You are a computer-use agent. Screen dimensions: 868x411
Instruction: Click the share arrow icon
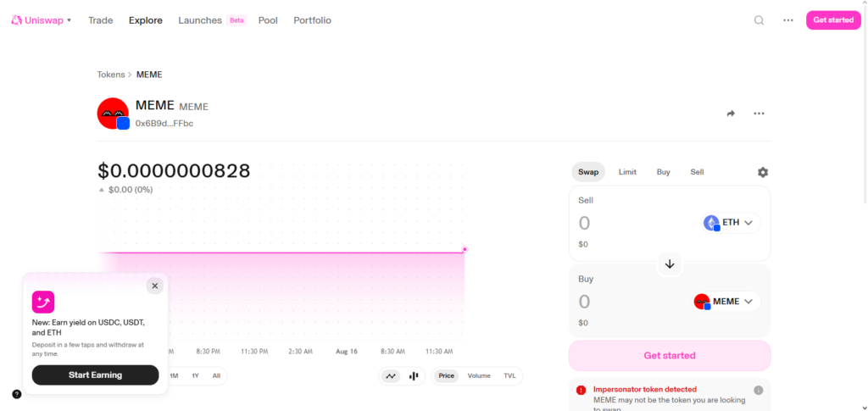731,114
